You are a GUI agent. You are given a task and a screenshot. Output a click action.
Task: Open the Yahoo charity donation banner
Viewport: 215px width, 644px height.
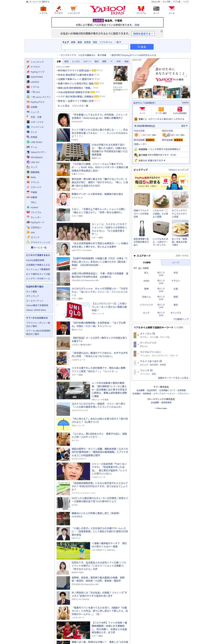pyautogui.click(x=161, y=79)
